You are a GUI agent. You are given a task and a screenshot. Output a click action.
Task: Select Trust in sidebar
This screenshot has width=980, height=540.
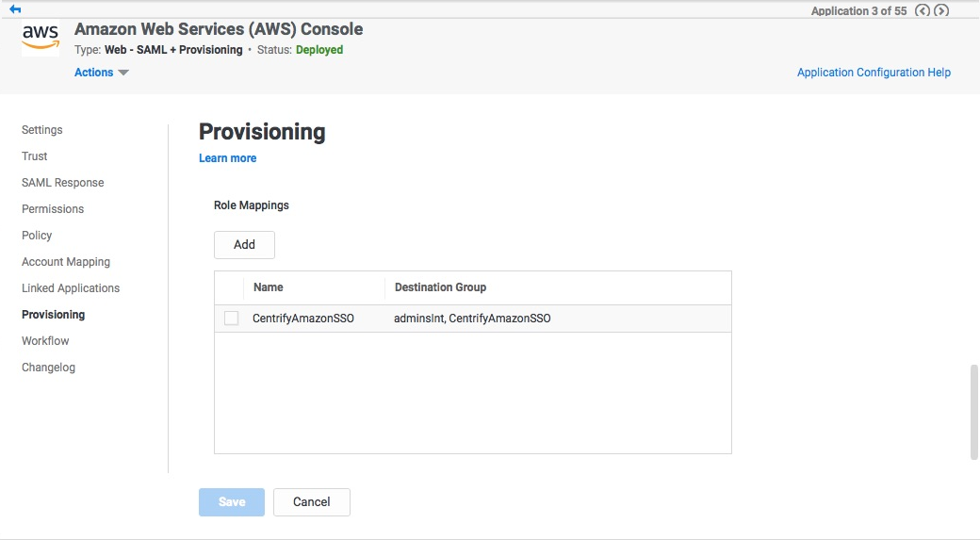[34, 156]
